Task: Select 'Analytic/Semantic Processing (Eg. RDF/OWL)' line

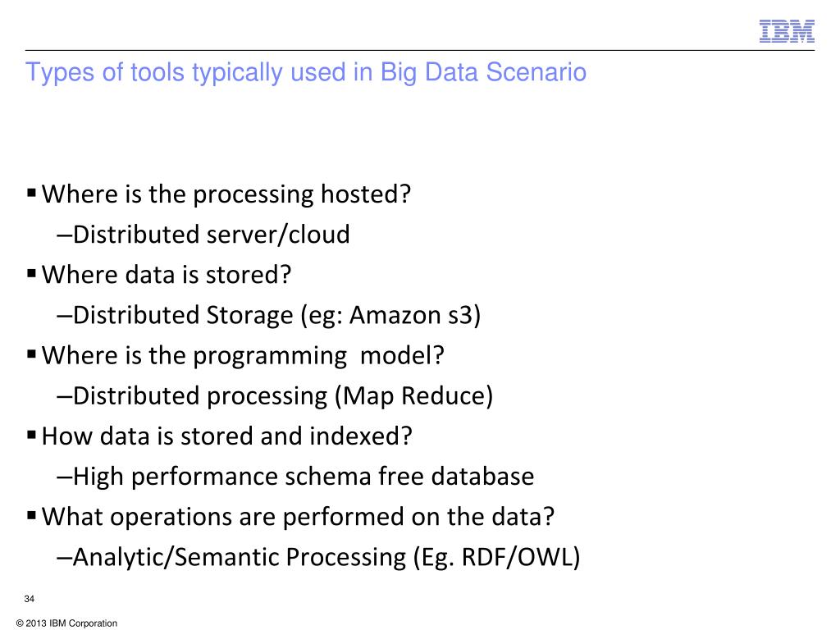Action: pos(319,557)
